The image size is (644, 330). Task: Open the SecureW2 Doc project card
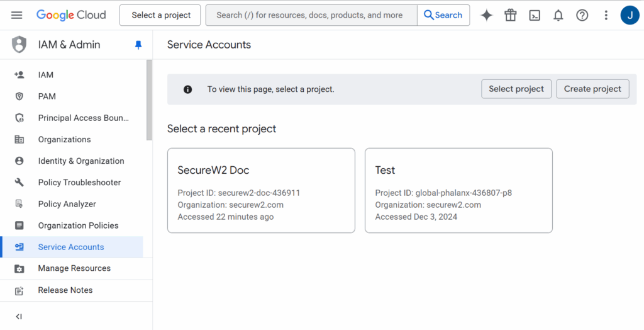[261, 191]
